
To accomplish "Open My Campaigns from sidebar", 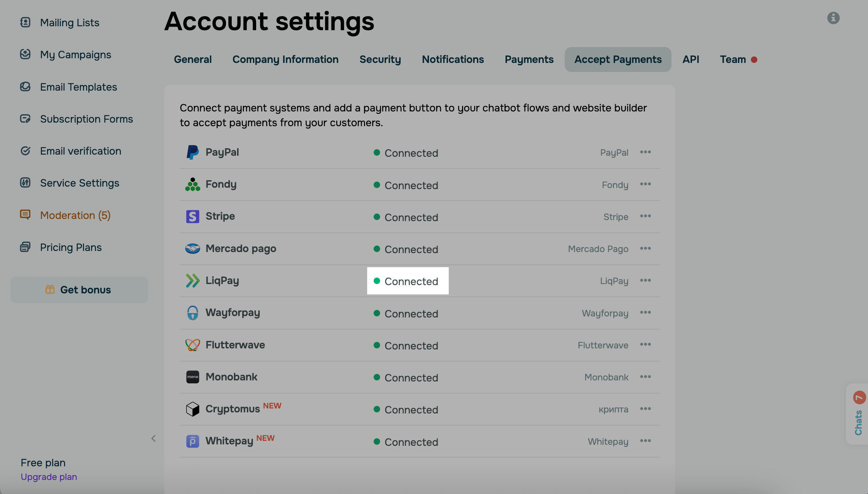I will 75,55.
